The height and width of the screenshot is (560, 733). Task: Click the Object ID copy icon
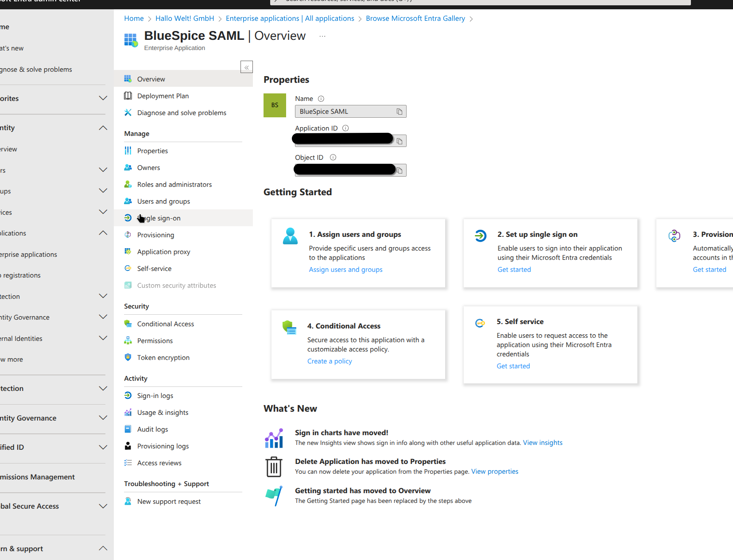(399, 170)
